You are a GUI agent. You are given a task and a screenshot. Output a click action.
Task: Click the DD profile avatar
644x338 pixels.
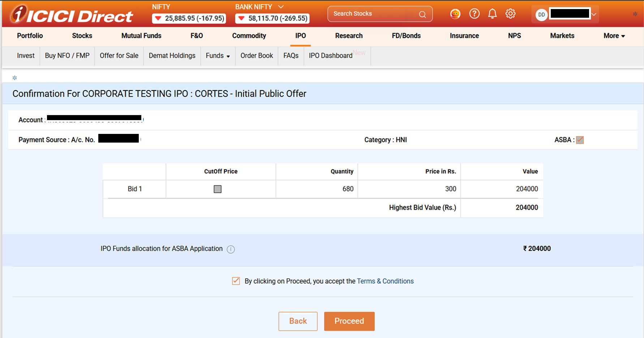pyautogui.click(x=541, y=14)
